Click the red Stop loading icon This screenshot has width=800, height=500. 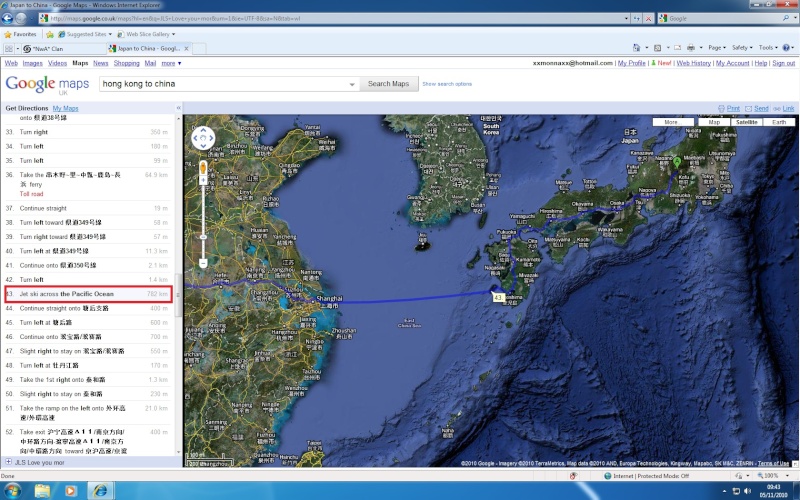point(648,18)
